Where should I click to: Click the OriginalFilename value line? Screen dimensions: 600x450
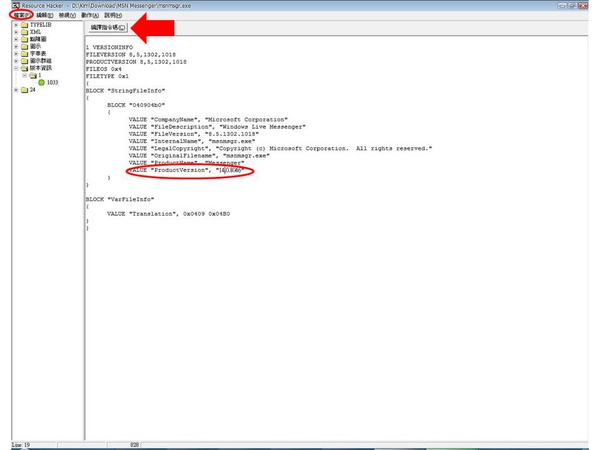199,156
